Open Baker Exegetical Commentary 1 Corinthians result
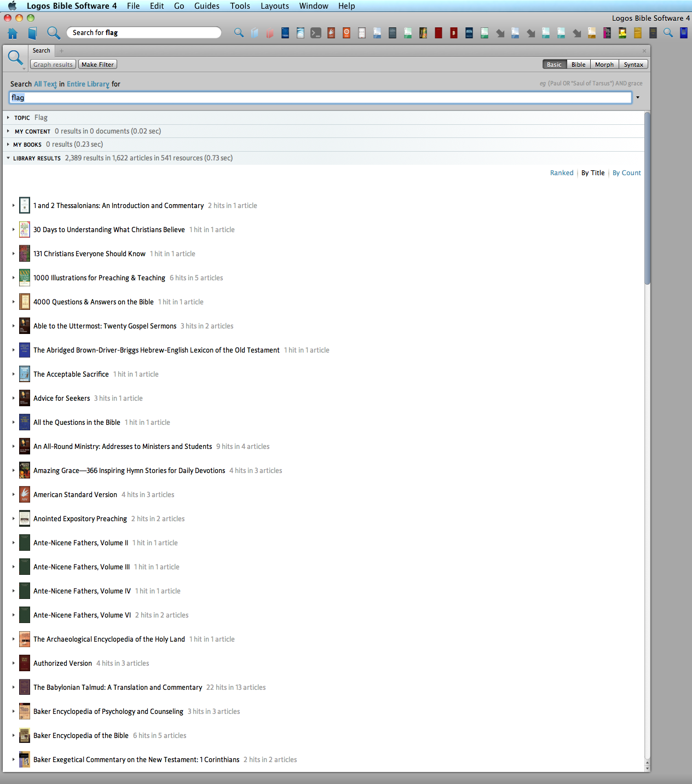This screenshot has width=692, height=784. 136,760
